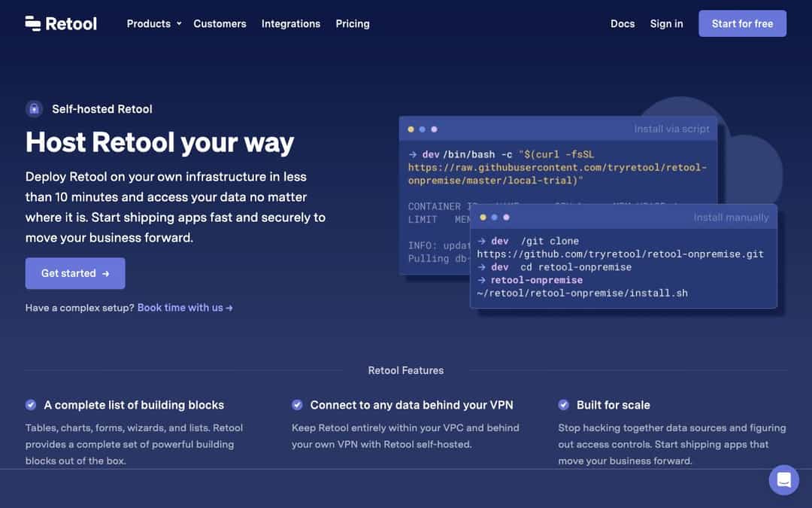Image resolution: width=812 pixels, height=508 pixels.
Task: Click the checkmark beside Connect to any data
Action: pos(297,405)
